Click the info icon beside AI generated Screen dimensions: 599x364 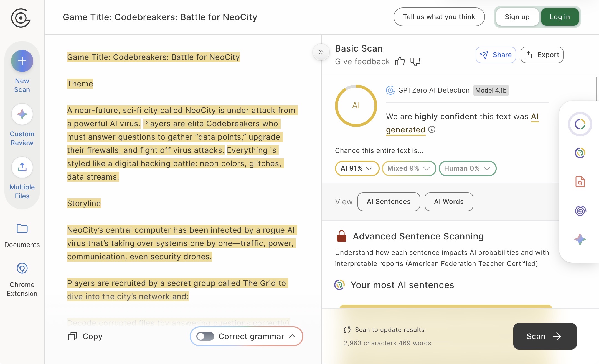(432, 129)
